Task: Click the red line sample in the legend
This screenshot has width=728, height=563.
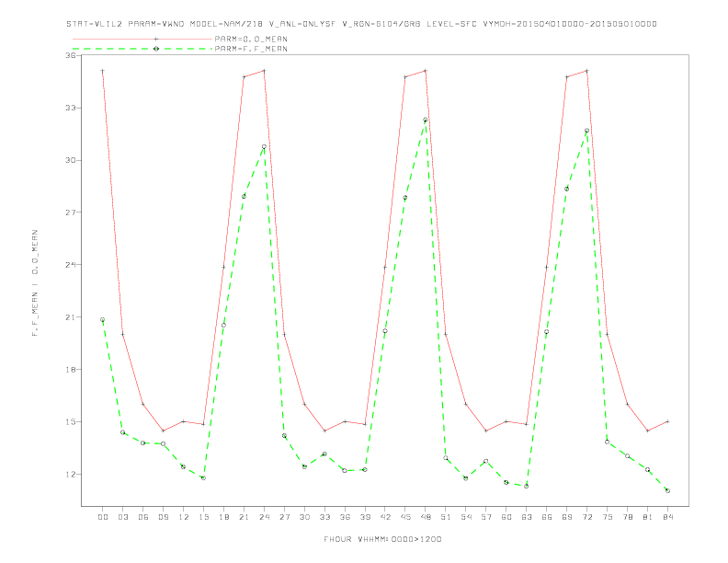Action: (x=142, y=39)
